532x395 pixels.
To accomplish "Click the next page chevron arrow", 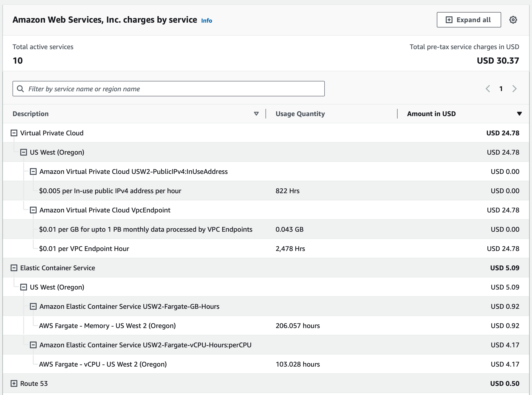I will pos(515,89).
